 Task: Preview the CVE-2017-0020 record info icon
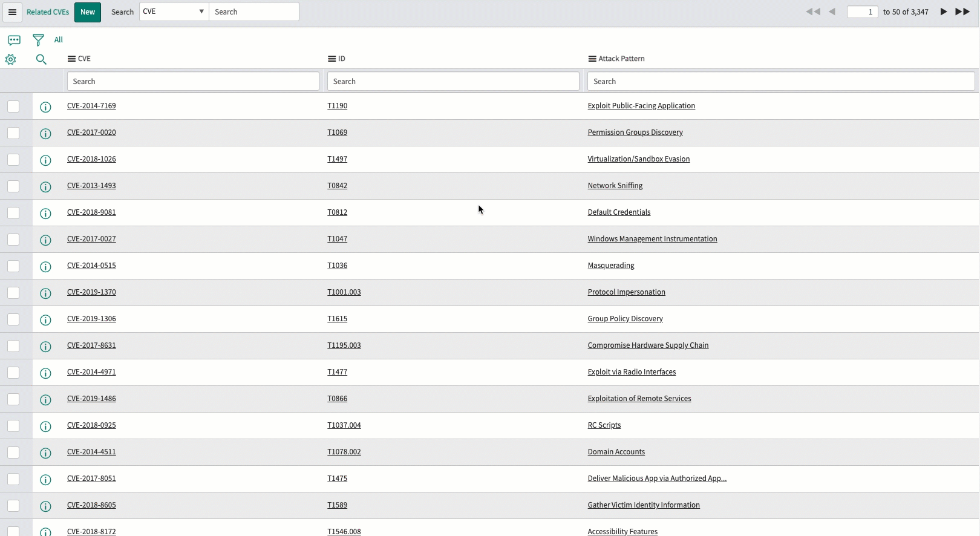(45, 134)
